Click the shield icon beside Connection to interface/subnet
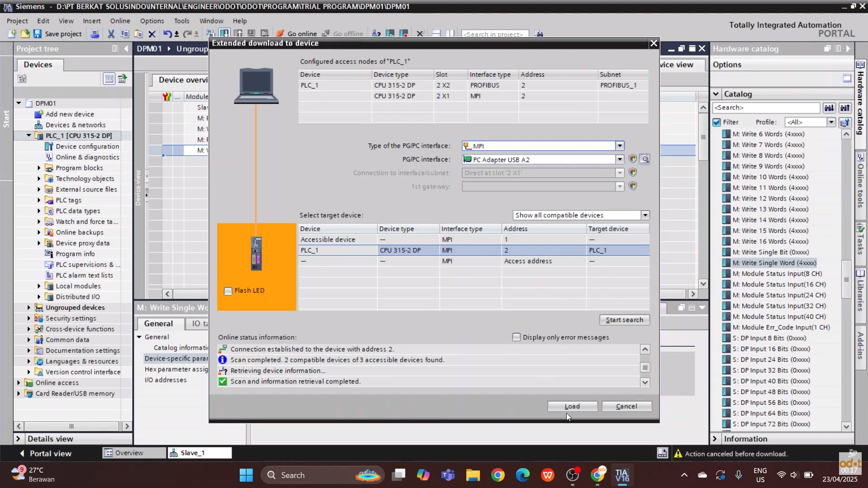This screenshot has height=488, width=868. point(632,173)
